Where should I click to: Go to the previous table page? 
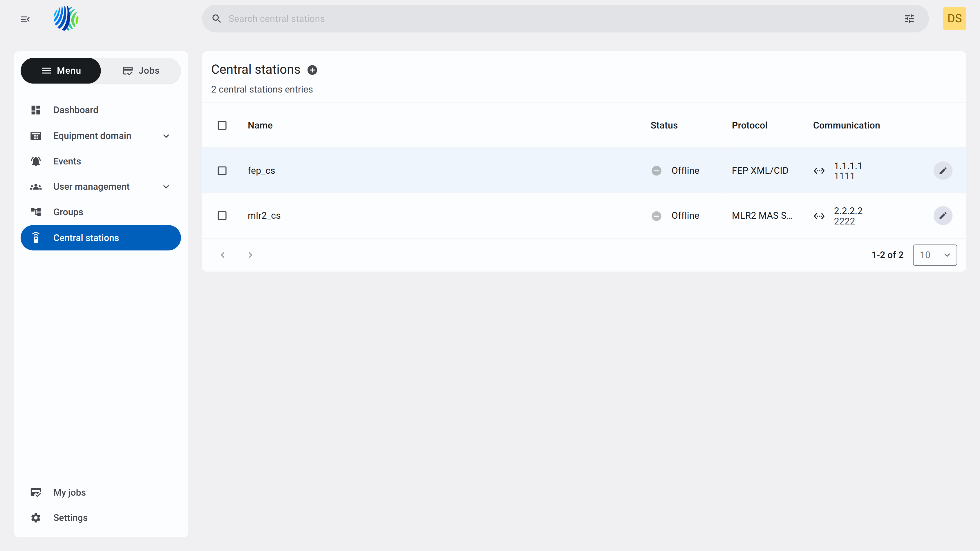point(223,255)
